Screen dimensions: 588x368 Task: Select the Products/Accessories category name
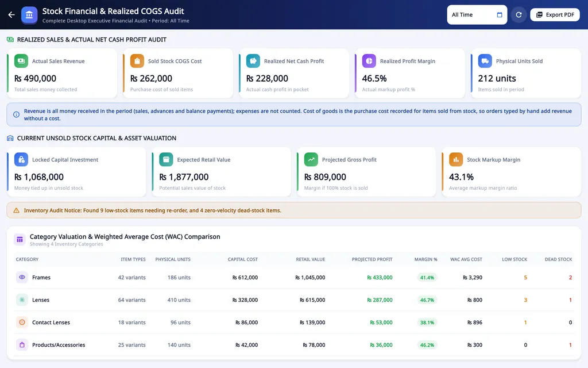click(59, 345)
